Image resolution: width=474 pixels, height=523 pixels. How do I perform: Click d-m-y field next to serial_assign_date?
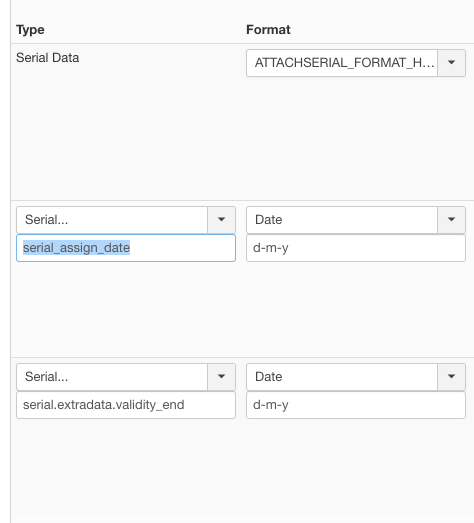pos(356,248)
